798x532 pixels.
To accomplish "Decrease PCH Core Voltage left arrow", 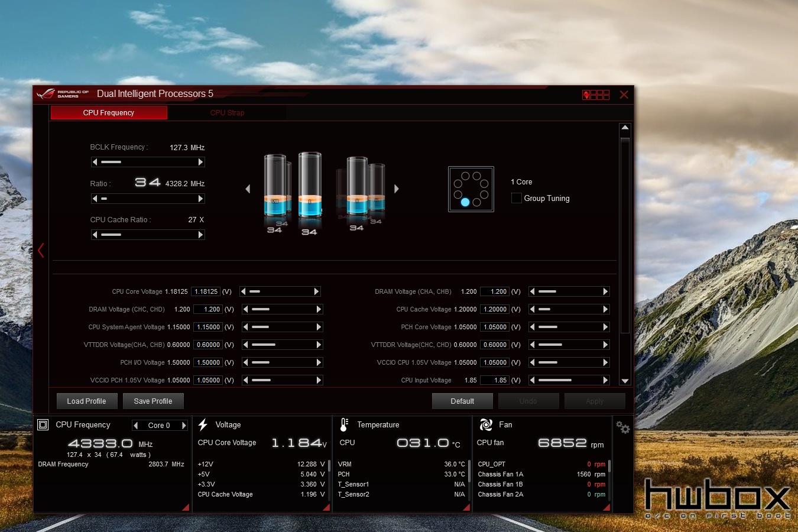I will [x=532, y=327].
